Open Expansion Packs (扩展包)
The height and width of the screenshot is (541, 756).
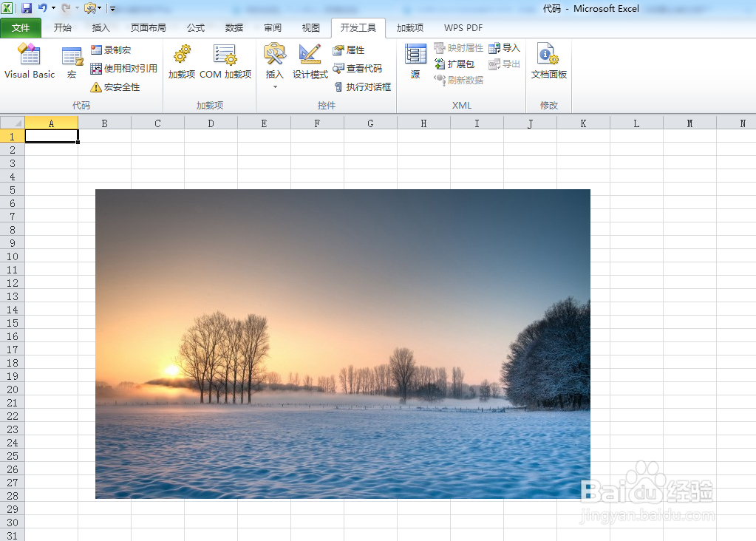pos(454,64)
